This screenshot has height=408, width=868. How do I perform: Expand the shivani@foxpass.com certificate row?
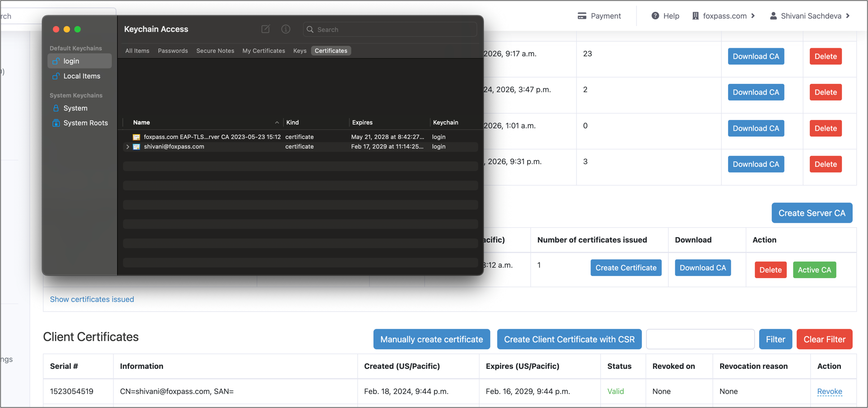click(128, 147)
